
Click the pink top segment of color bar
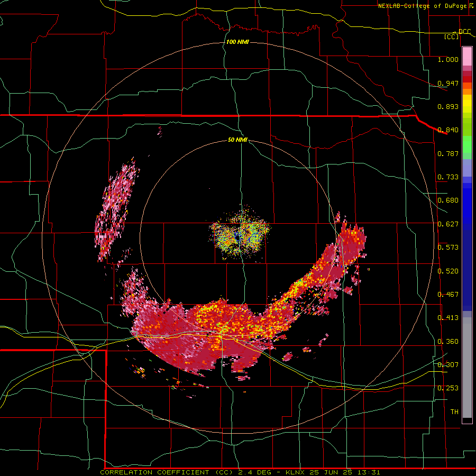click(x=467, y=56)
